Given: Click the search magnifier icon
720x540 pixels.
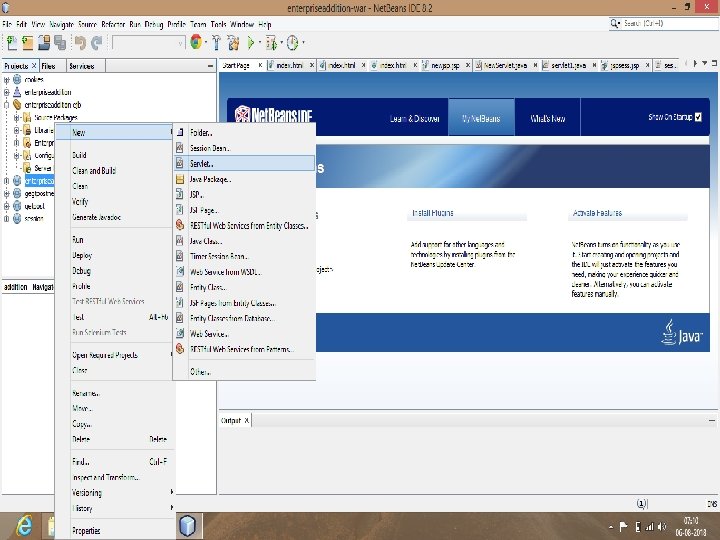Looking at the screenshot, I should pyautogui.click(x=614, y=23).
